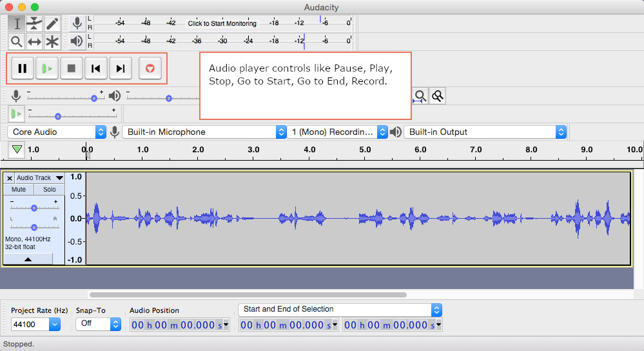644x351 pixels.
Task: Select the Multi-Tool asterisk icon
Action: [52, 42]
